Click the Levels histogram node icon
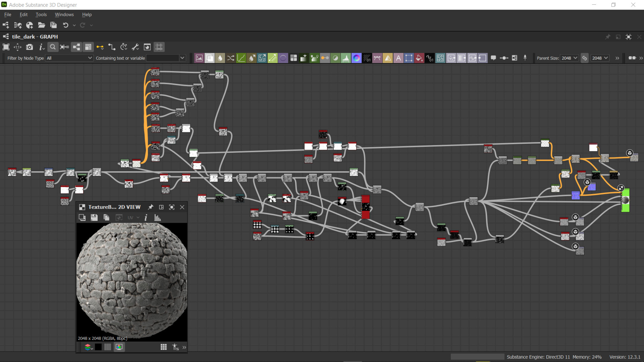The height and width of the screenshot is (362, 644). tap(346, 58)
